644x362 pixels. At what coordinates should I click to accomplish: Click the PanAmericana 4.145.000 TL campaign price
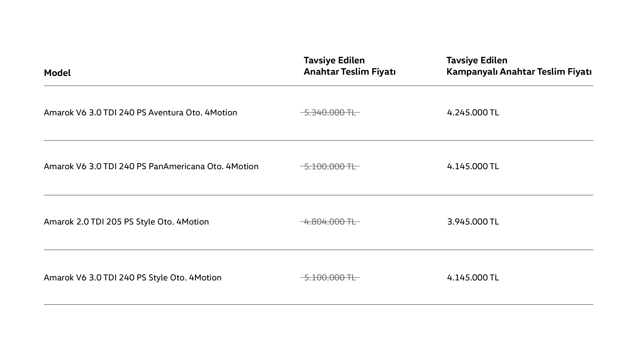pyautogui.click(x=473, y=166)
